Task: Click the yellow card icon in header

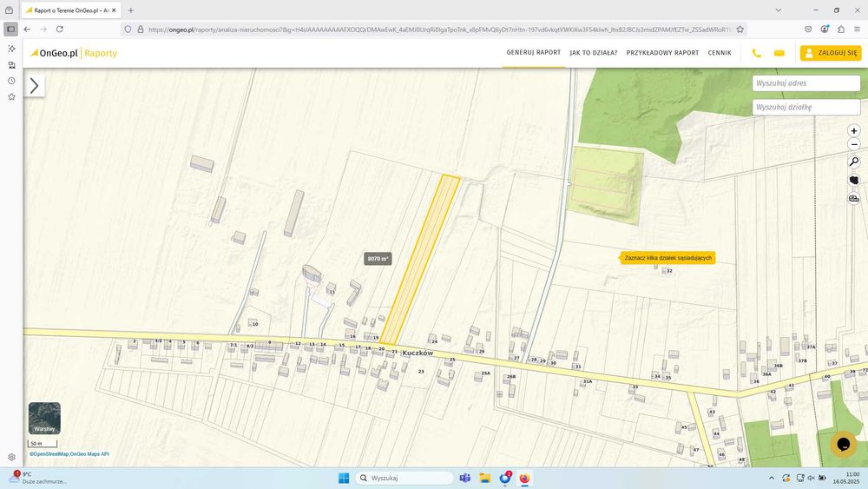Action: pyautogui.click(x=779, y=53)
